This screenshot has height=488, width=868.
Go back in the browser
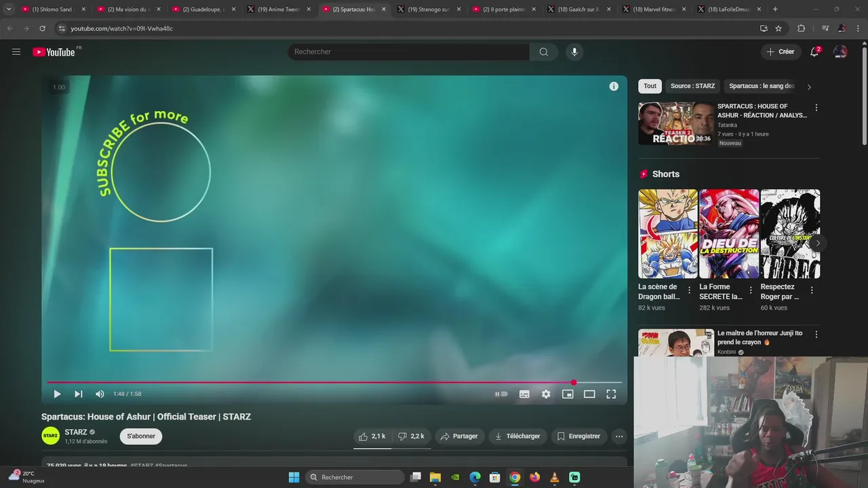click(x=9, y=28)
